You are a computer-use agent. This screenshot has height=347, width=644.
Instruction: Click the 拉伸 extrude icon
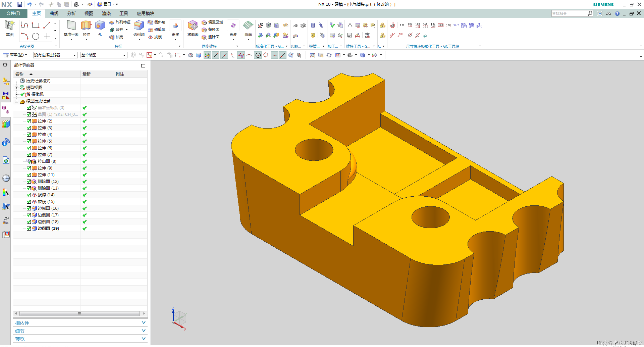(x=86, y=26)
